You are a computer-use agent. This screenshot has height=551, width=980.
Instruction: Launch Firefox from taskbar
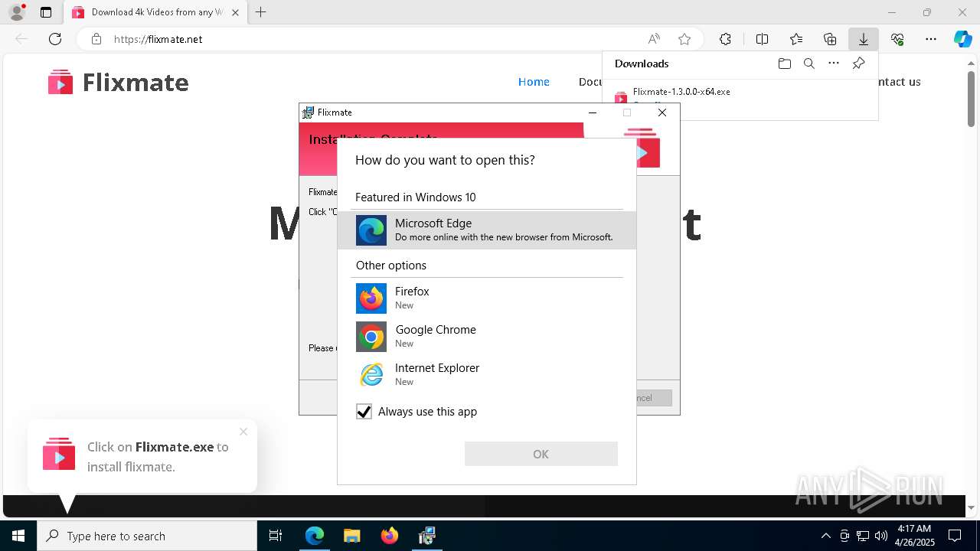389,536
